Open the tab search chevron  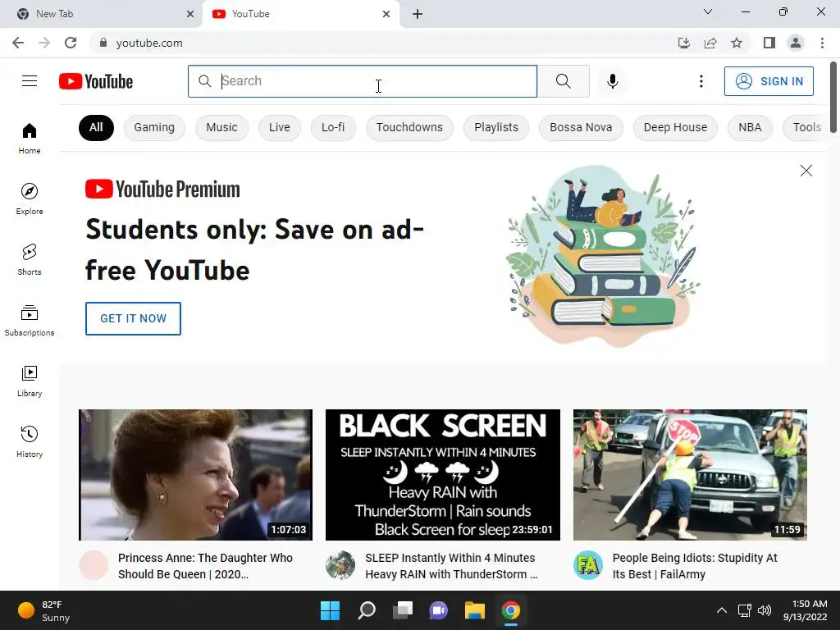708,11
